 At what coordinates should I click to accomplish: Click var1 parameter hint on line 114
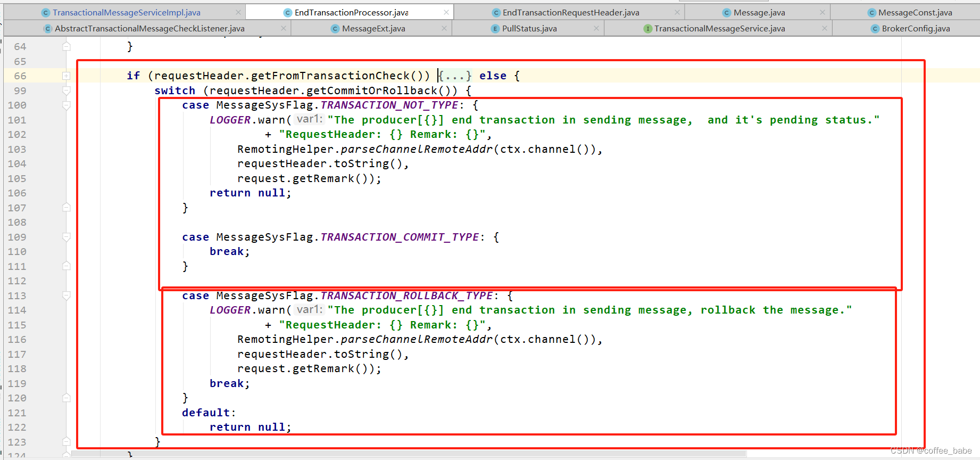click(x=310, y=309)
